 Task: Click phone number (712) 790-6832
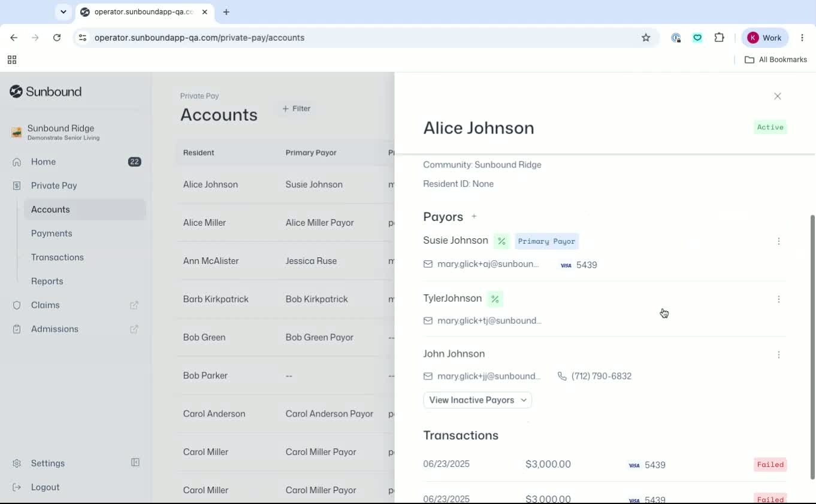[x=601, y=377]
